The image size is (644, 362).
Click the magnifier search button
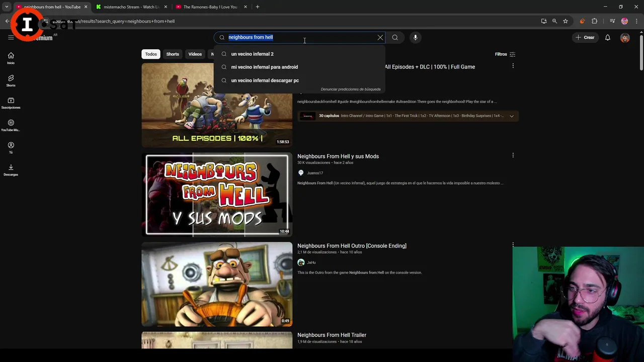[395, 37]
